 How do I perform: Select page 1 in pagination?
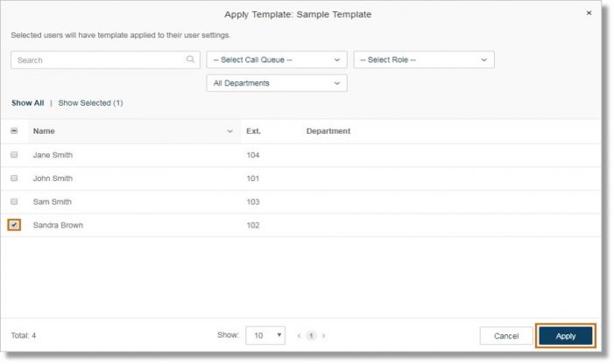tap(311, 335)
